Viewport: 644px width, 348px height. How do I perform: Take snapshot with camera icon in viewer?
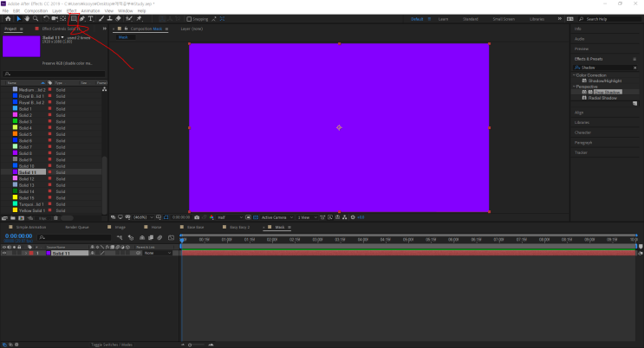click(197, 217)
